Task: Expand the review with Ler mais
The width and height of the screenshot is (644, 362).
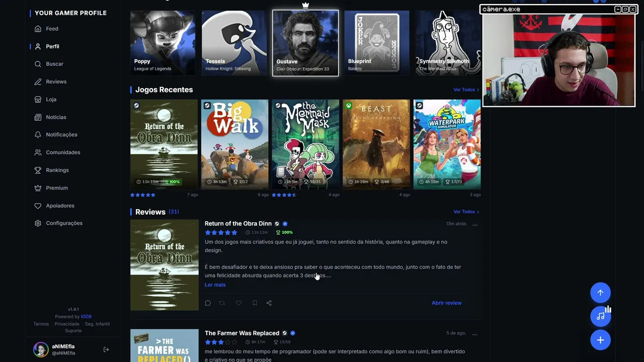Action: click(x=215, y=285)
